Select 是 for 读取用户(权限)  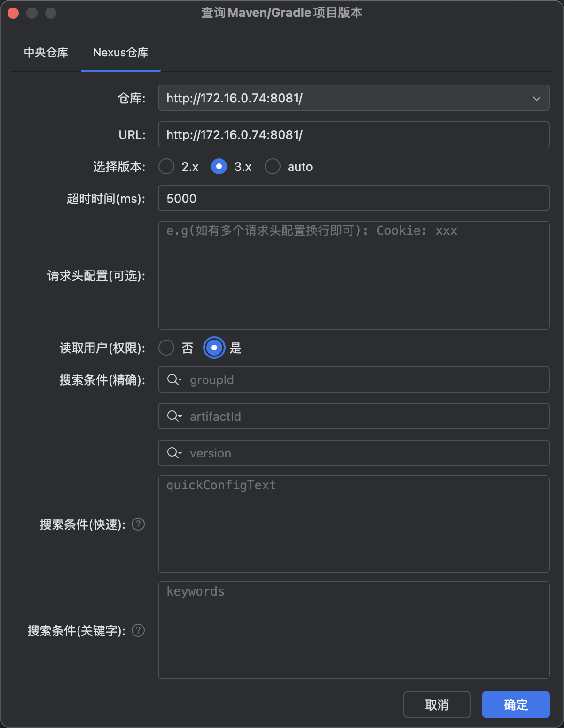click(214, 348)
